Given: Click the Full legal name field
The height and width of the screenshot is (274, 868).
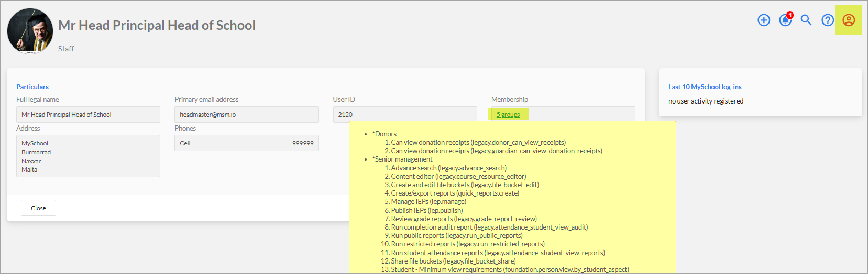Looking at the screenshot, I should tap(88, 115).
